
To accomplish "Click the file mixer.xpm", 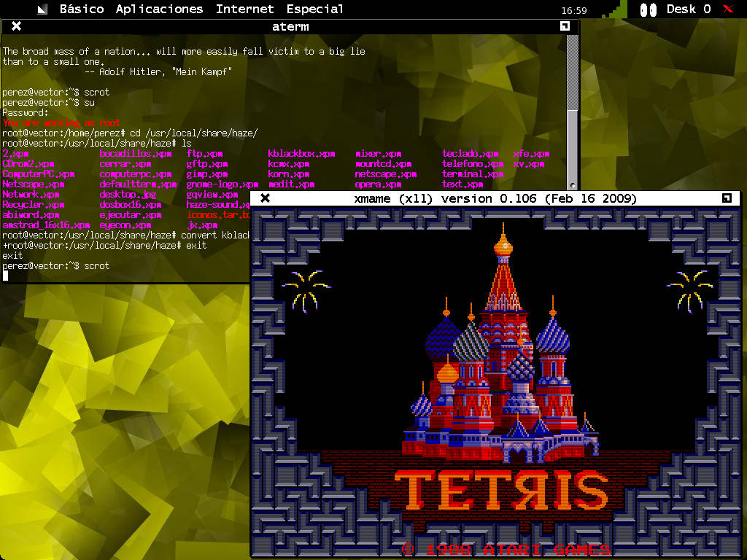I will 379,154.
